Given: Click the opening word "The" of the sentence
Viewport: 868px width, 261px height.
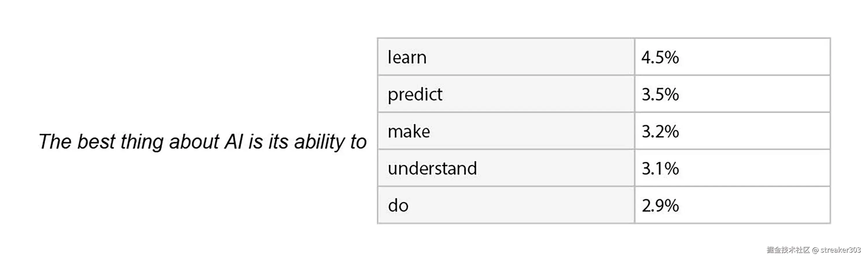Looking at the screenshot, I should pos(55,141).
